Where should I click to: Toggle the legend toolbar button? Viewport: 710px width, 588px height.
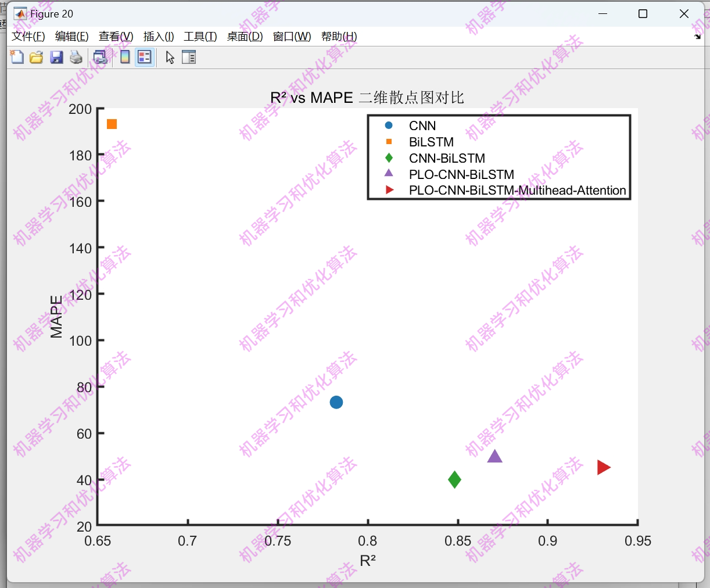click(x=145, y=57)
